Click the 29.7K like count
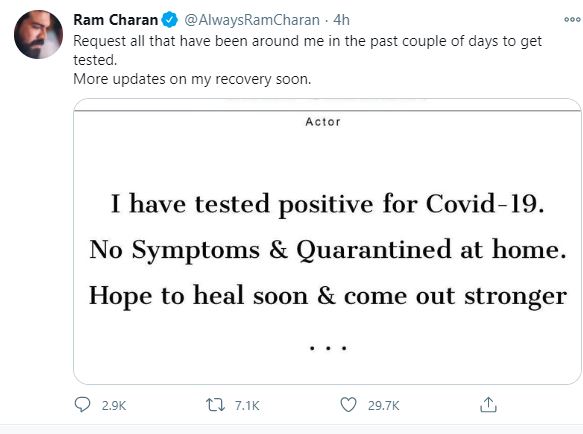The height and width of the screenshot is (434, 583). [x=384, y=405]
